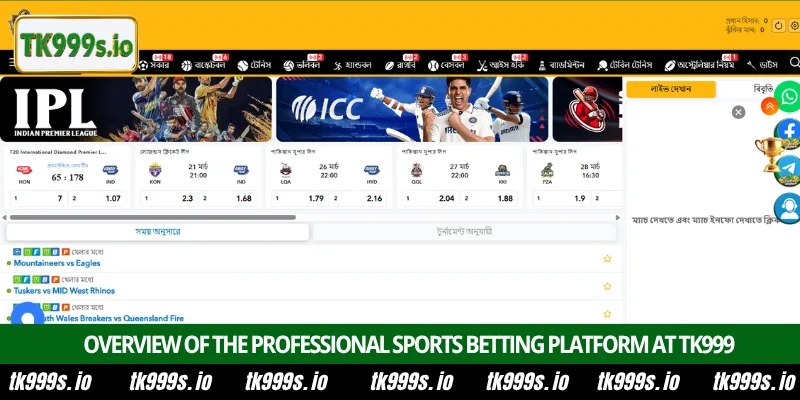Screen dimensions: 800x400
Task: Click the power/logout icon at top right
Action: tap(779, 26)
